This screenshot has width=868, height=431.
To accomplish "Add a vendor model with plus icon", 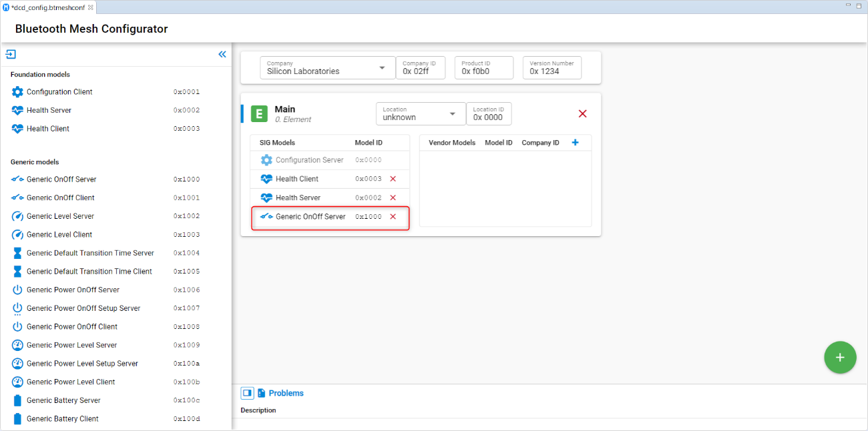I will [x=576, y=143].
